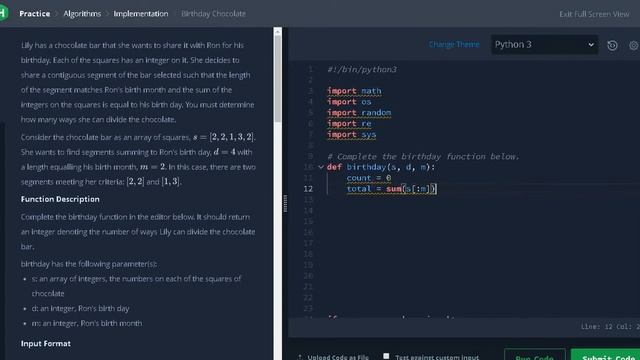Click the Run Code button

pos(535,355)
